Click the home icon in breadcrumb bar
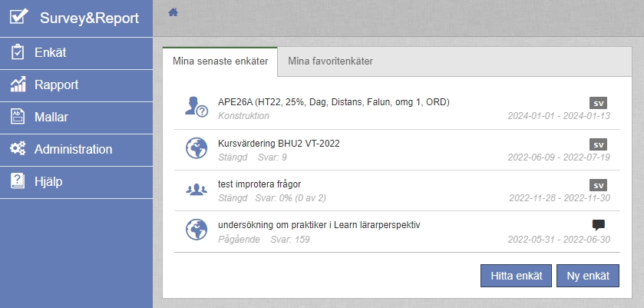The image size is (644, 308). coord(173,12)
